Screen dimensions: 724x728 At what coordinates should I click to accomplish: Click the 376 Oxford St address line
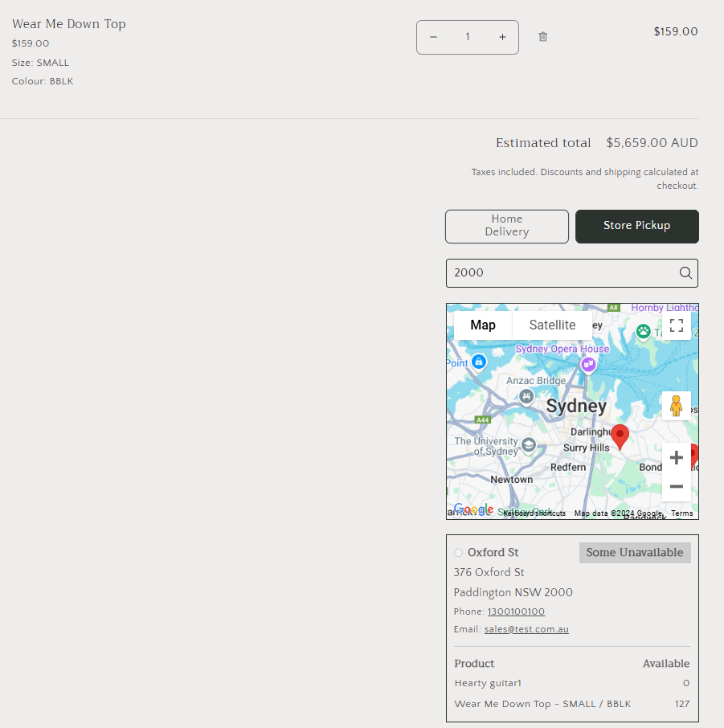pyautogui.click(x=489, y=572)
